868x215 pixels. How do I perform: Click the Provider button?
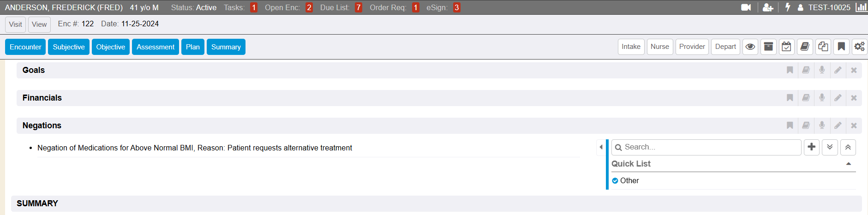(692, 47)
